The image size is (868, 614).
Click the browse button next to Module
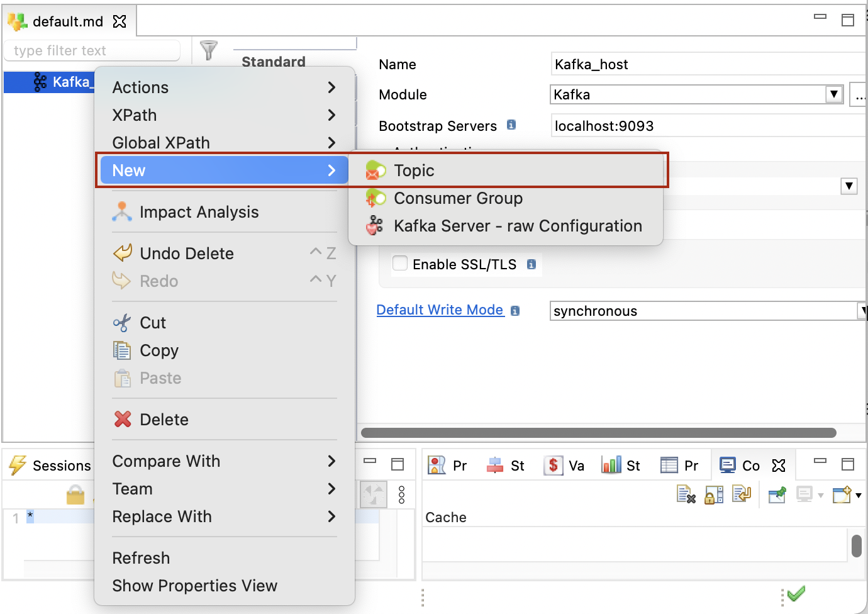(859, 95)
